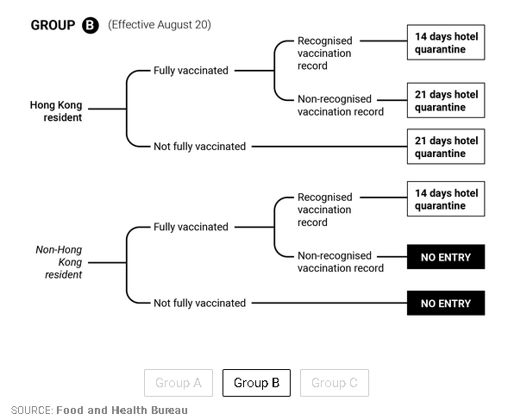Click the black B circle badge
Image resolution: width=508 pixels, height=420 pixels.
90,25
